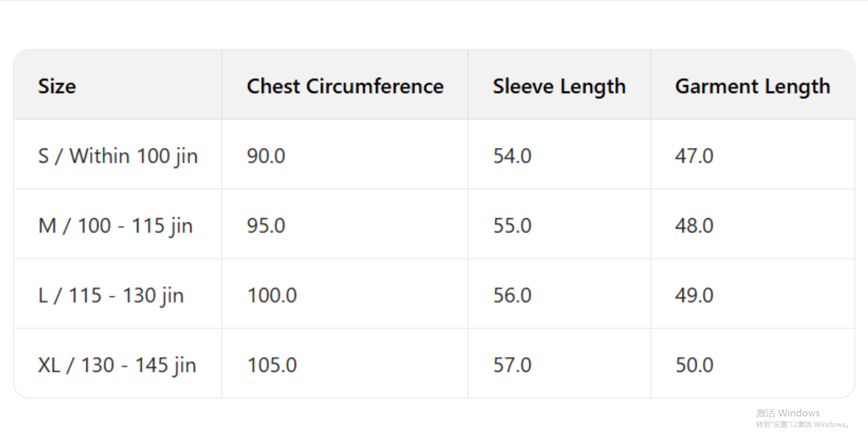Viewport: 868px width, 445px height.
Task: Click the 56.0 sleeve length value
Action: [512, 295]
